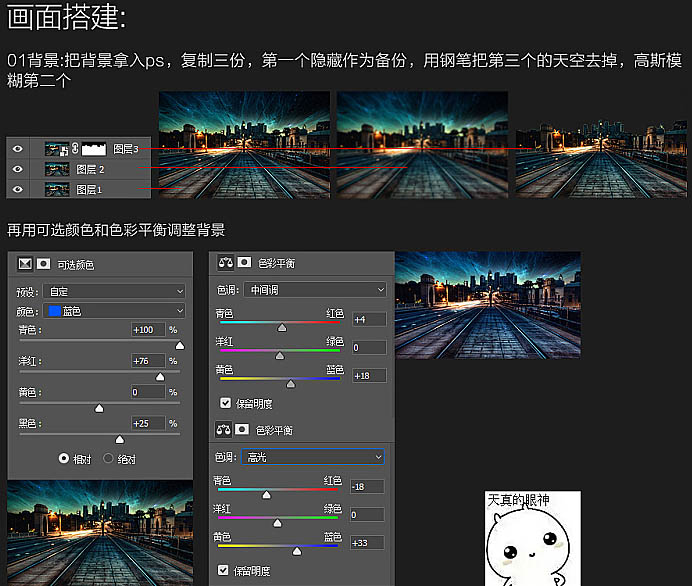Click the 天真的眼神 cartoon sticker image
The width and height of the screenshot is (692, 586).
pyautogui.click(x=533, y=538)
